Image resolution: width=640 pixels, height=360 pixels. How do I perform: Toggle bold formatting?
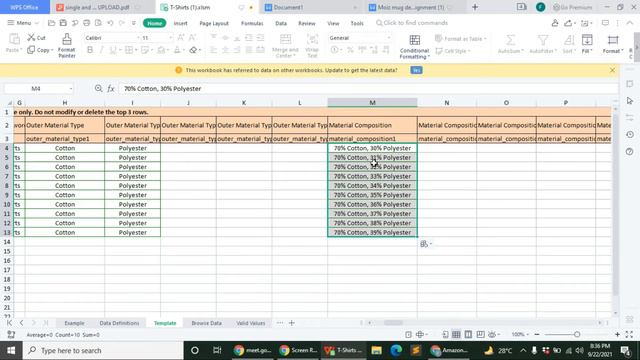90,50
